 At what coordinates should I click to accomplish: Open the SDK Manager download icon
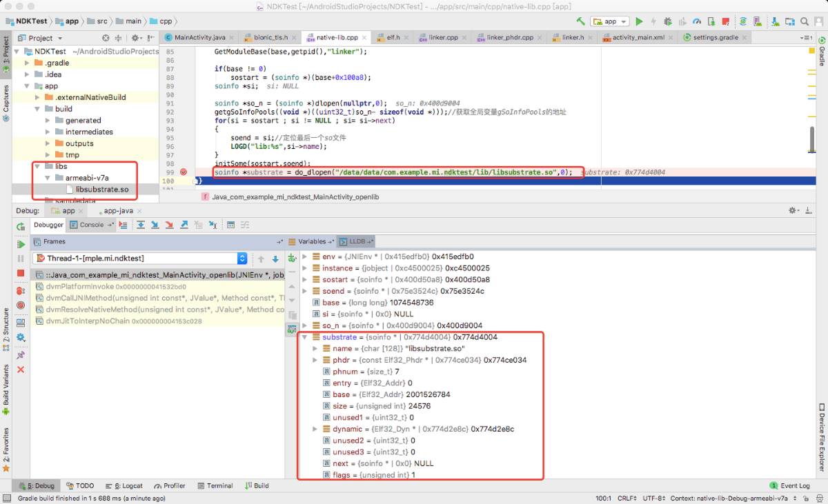click(x=777, y=21)
